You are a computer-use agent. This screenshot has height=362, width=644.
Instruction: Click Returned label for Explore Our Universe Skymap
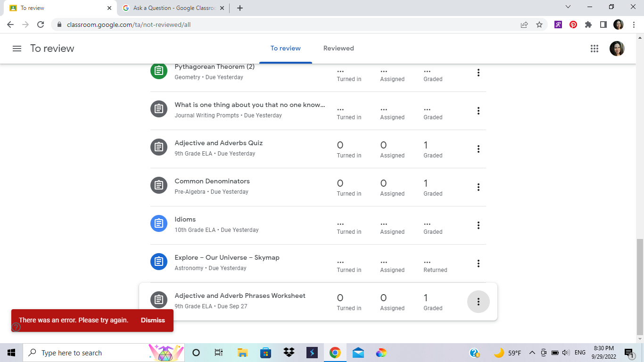tap(435, 270)
